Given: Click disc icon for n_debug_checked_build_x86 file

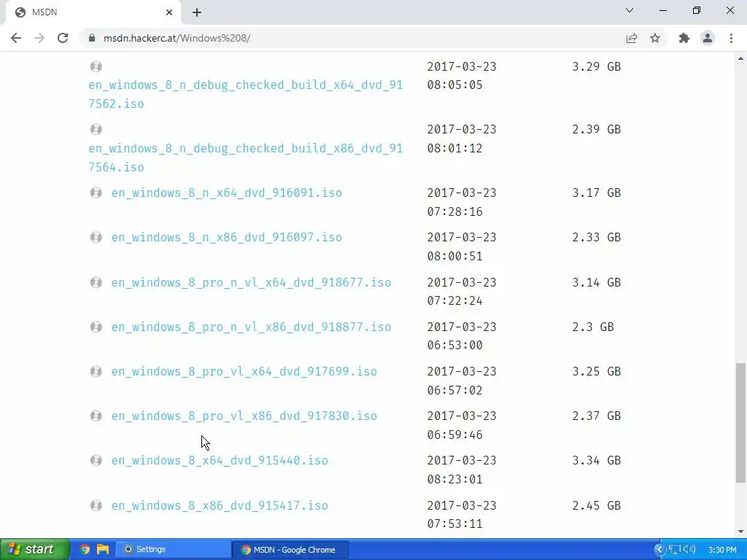Looking at the screenshot, I should (96, 129).
